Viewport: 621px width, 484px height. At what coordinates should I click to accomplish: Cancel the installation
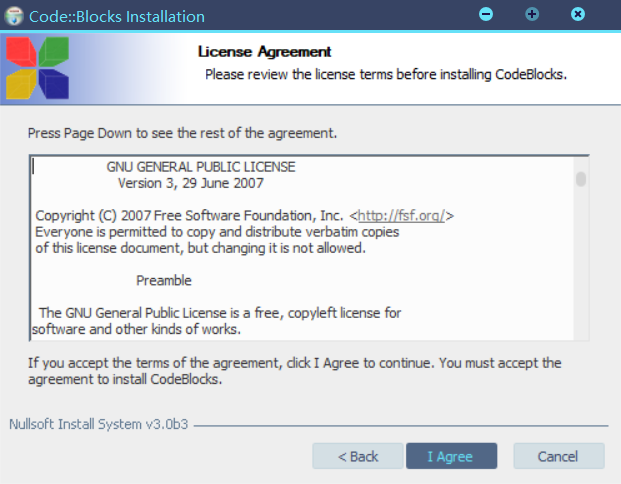[558, 456]
